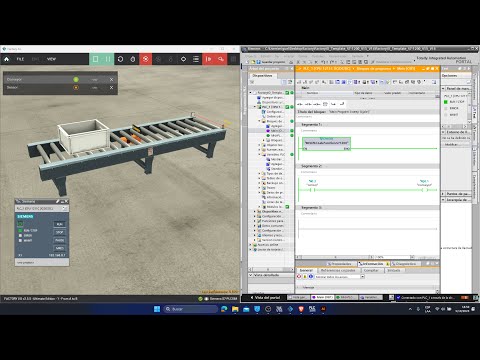Collapse the Bloques de programa tree node
The height and width of the screenshot is (360, 480).
click(x=260, y=121)
